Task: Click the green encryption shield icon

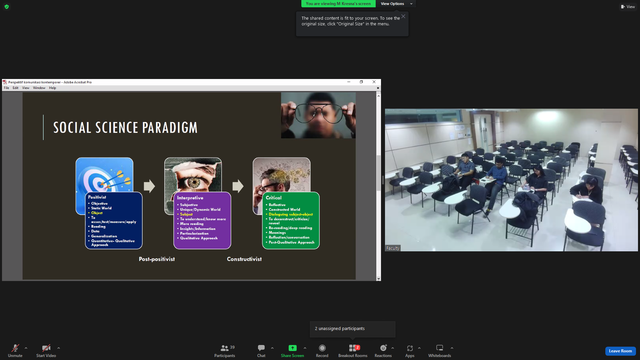Action: click(x=7, y=7)
